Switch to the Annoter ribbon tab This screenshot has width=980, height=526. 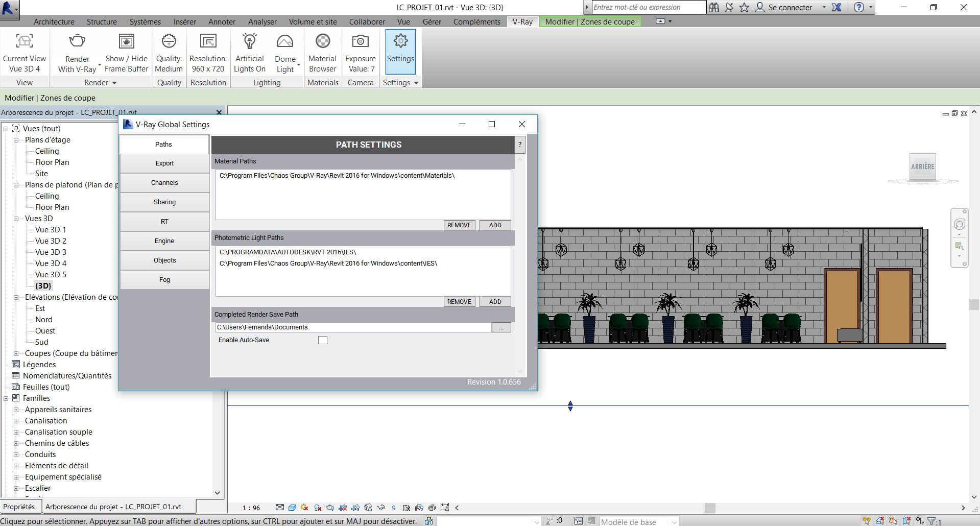click(x=221, y=21)
